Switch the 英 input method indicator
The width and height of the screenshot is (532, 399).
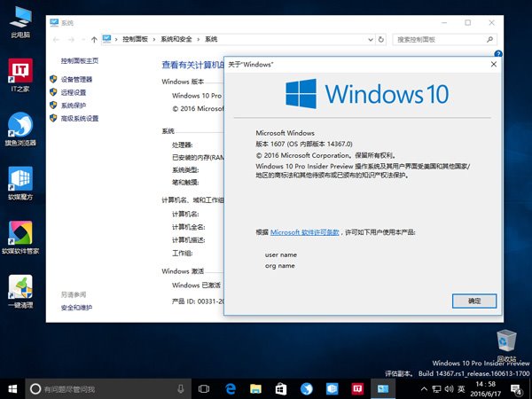pyautogui.click(x=461, y=389)
